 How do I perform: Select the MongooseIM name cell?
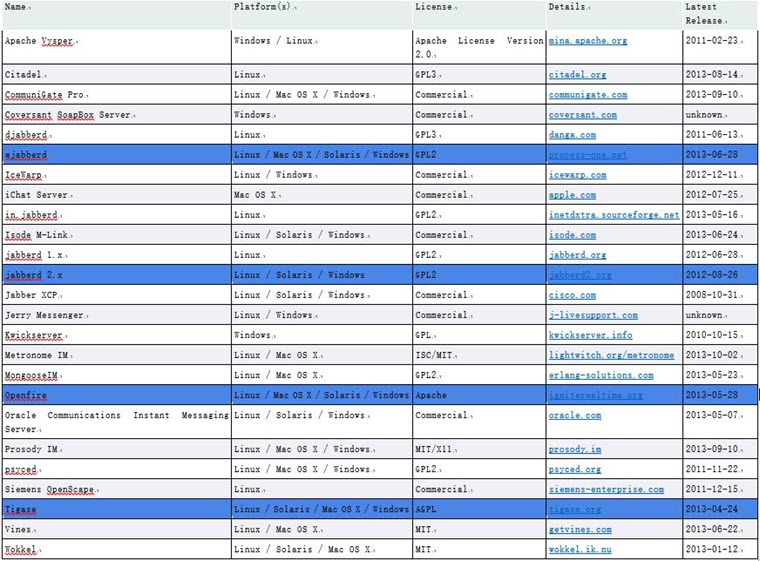click(117, 375)
